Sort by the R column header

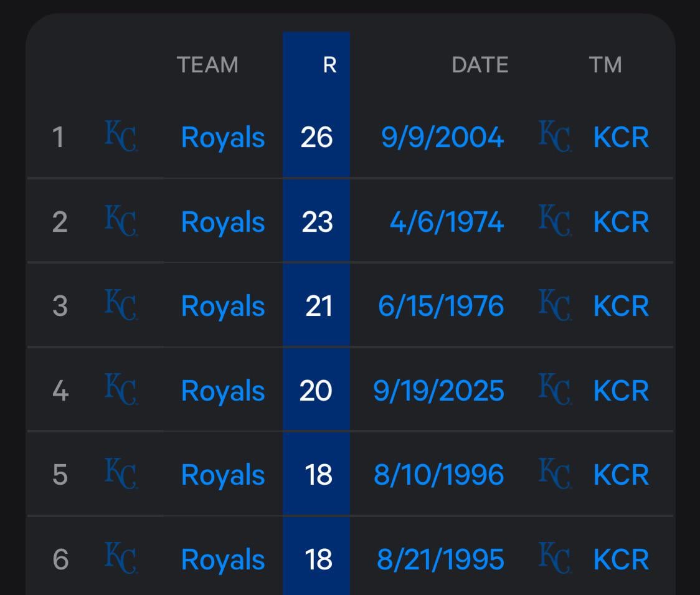point(330,64)
